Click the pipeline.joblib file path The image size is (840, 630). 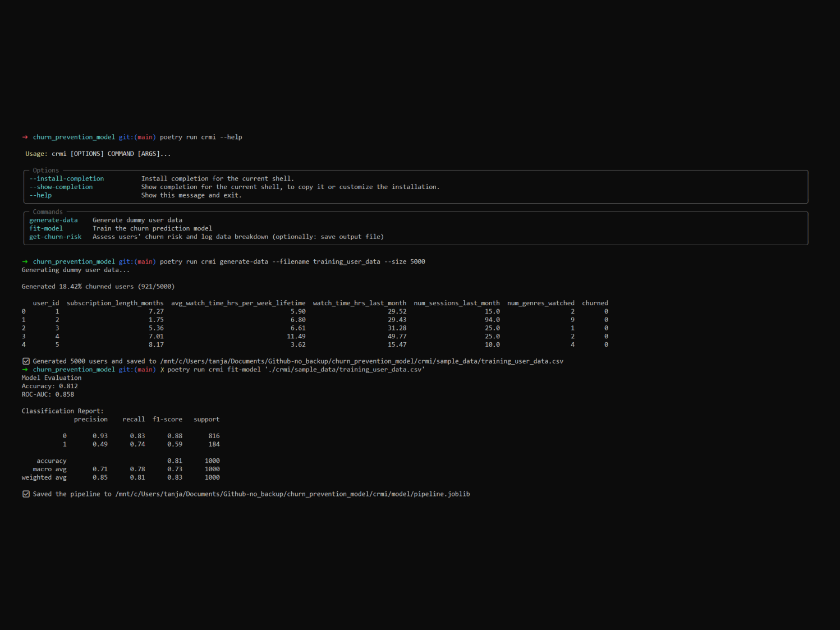point(292,494)
